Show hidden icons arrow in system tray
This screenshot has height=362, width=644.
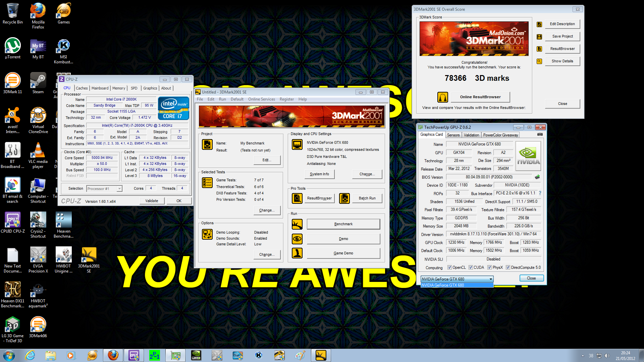click(x=583, y=356)
